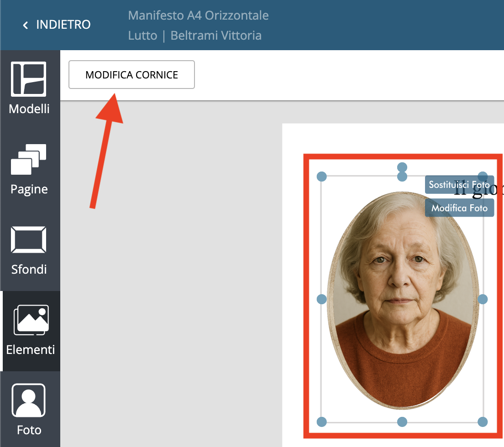Click the top-left resize handle
Screen dimensions: 504x447
click(x=322, y=177)
